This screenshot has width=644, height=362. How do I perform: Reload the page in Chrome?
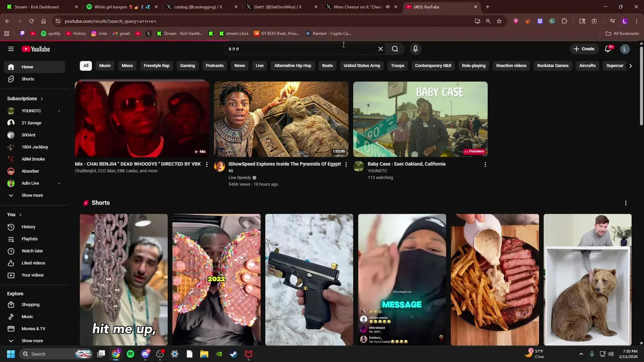pyautogui.click(x=31, y=21)
